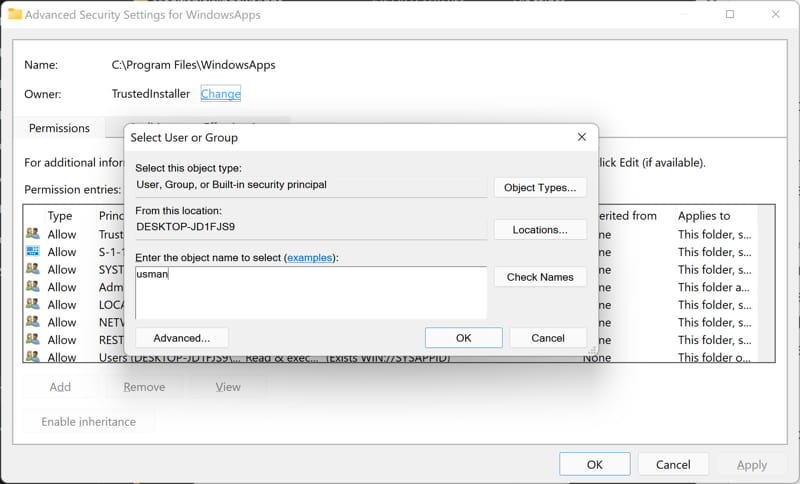The height and width of the screenshot is (484, 800).
Task: Click the Inherited from column header
Action: [627, 216]
